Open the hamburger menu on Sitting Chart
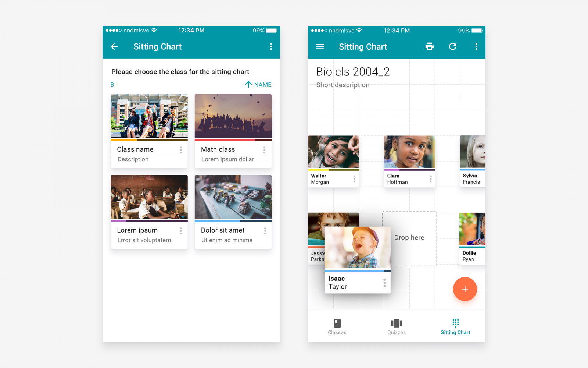 pos(320,47)
